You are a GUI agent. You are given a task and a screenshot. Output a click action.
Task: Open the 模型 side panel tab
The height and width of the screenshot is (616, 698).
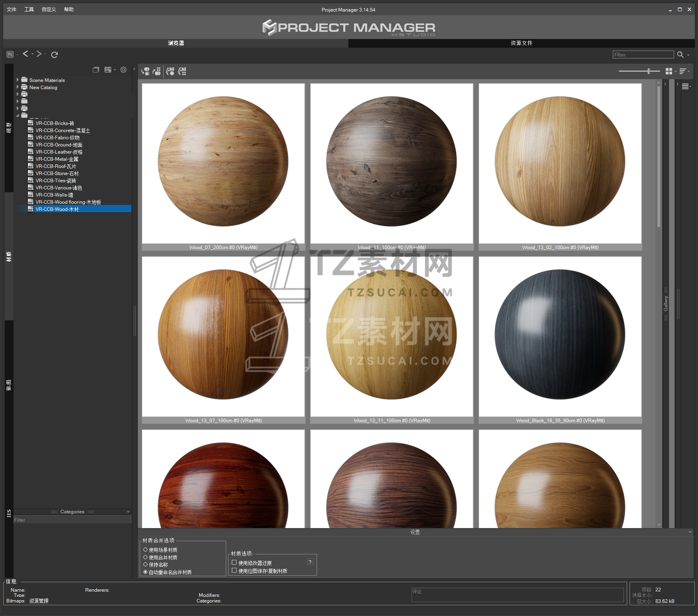[9, 128]
